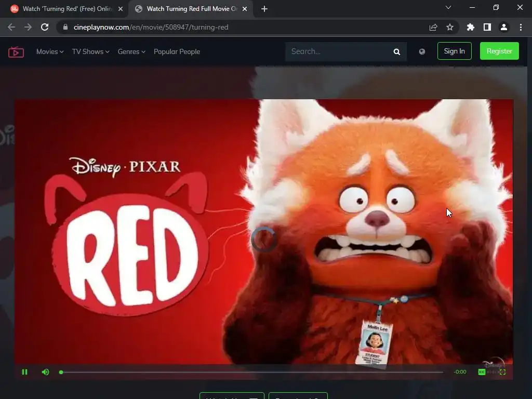Open the Movies dropdown menu
Viewport: 532px width, 399px height.
50,51
